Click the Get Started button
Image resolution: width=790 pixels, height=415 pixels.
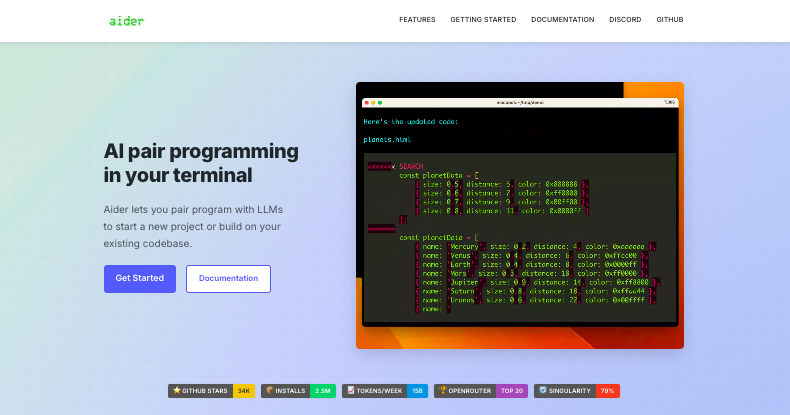pos(140,279)
